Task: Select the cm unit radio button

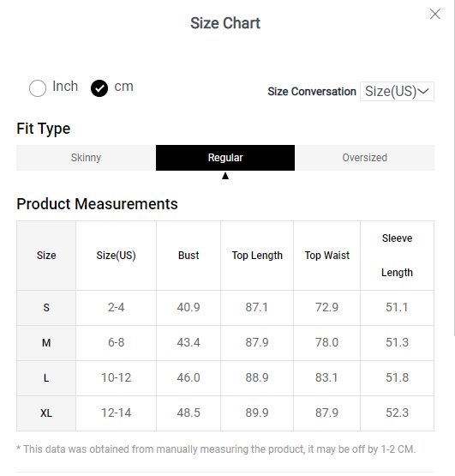Action: click(99, 88)
